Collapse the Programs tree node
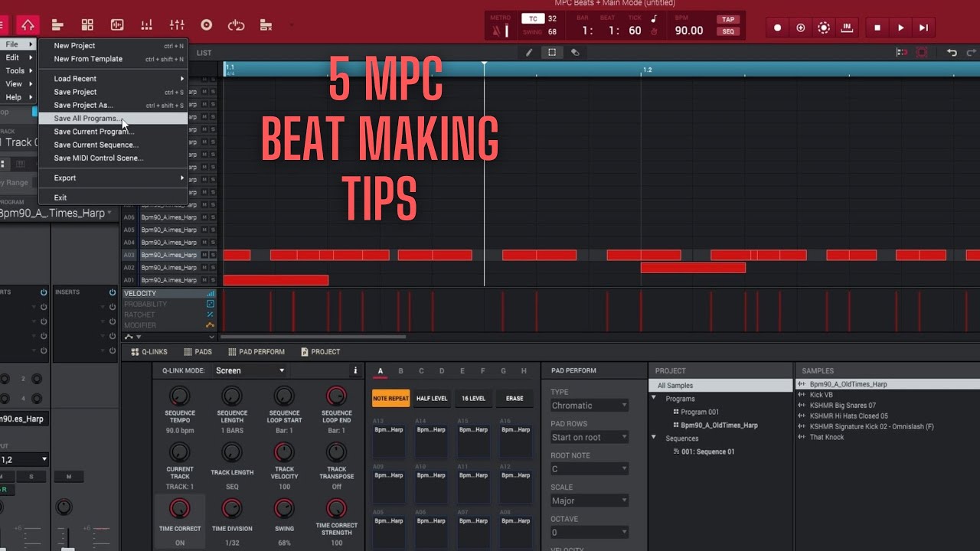The height and width of the screenshot is (551, 980). pyautogui.click(x=655, y=399)
